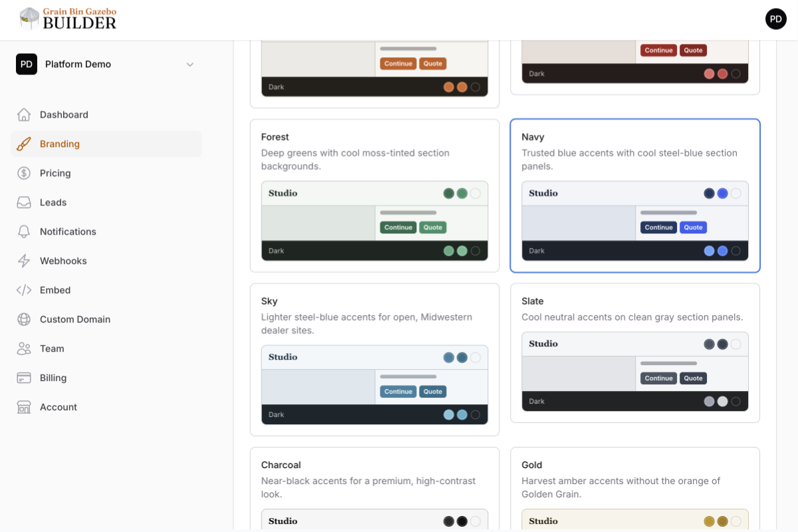
Task: Click the Forest description about moss-tinted backgrounds
Action: pyautogui.click(x=355, y=160)
